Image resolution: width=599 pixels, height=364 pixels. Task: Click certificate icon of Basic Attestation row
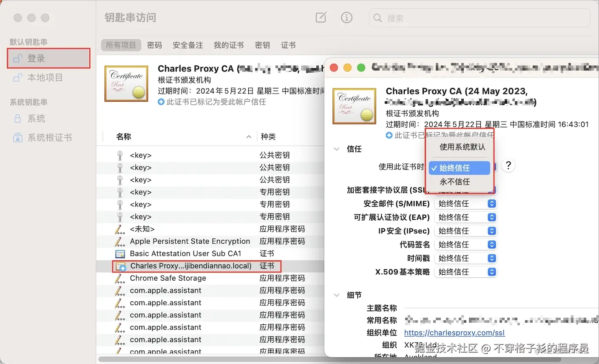pyautogui.click(x=120, y=254)
